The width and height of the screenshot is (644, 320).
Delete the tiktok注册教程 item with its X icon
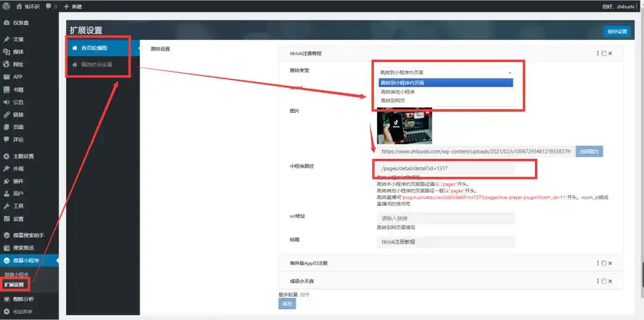(x=610, y=53)
